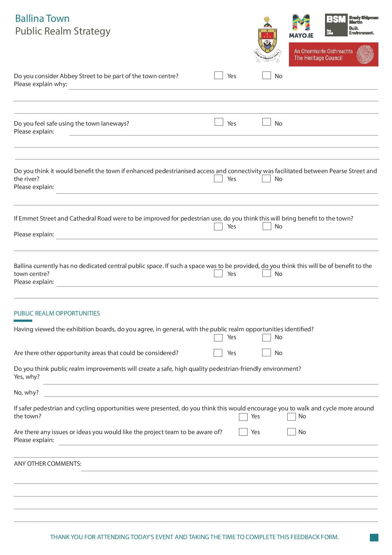This screenshot has height=555, width=392.
Task: Check No for Abbey Street town centre question
Action: pos(266,75)
